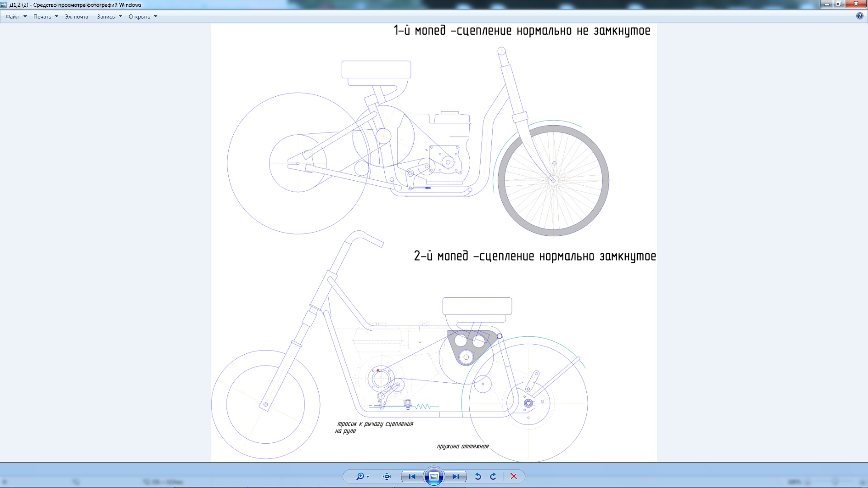Rotate image clockwise
The width and height of the screenshot is (868, 488).
(493, 476)
